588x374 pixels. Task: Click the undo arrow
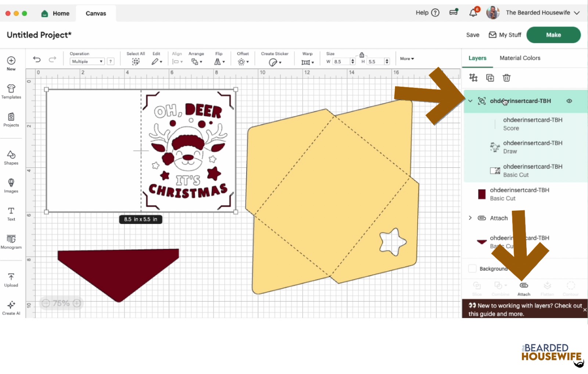tap(37, 59)
